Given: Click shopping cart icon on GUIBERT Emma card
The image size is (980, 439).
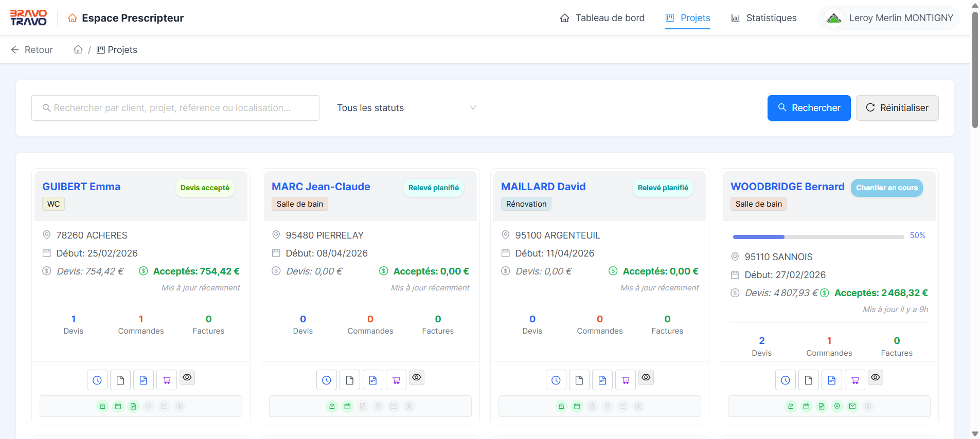Looking at the screenshot, I should pos(167,380).
